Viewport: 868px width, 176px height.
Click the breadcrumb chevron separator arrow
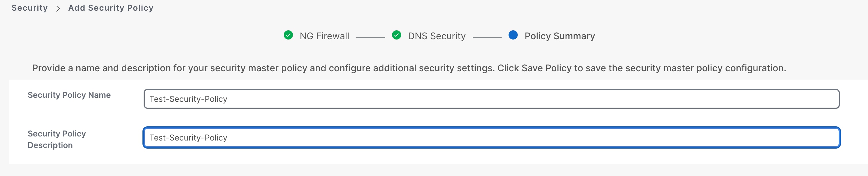click(58, 8)
